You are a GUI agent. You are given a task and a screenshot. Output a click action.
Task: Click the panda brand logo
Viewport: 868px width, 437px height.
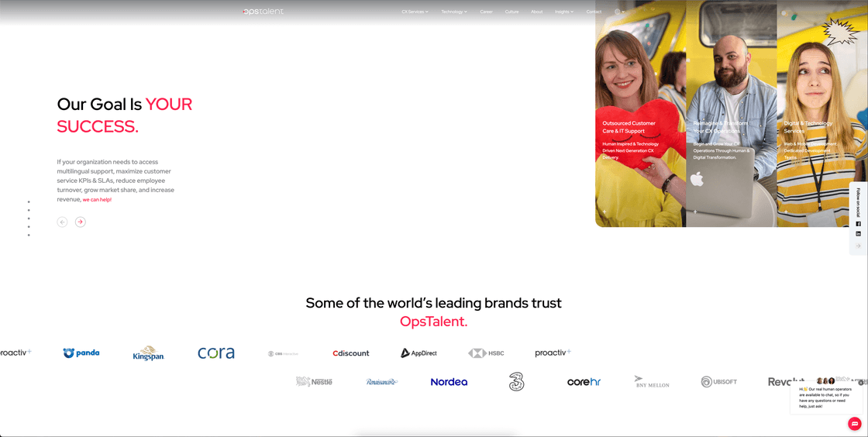[81, 353]
